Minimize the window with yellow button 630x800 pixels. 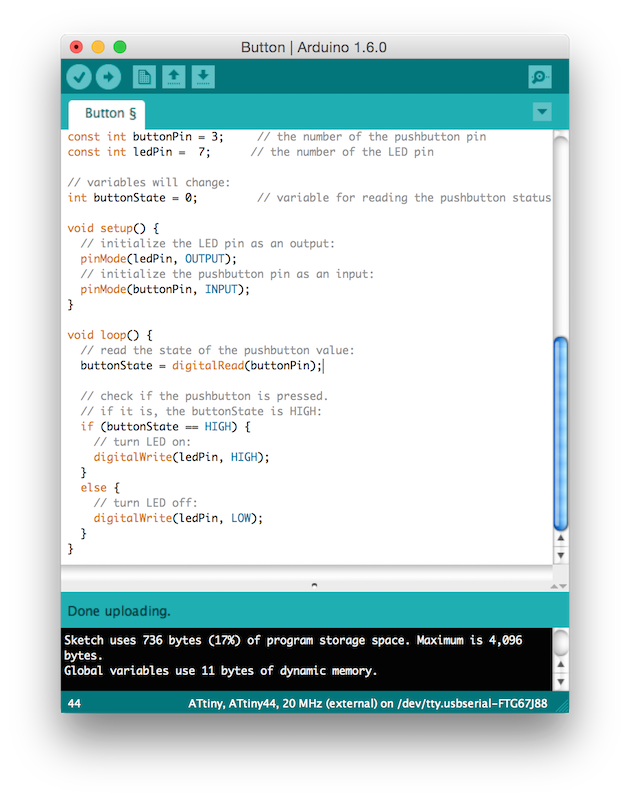click(x=98, y=47)
